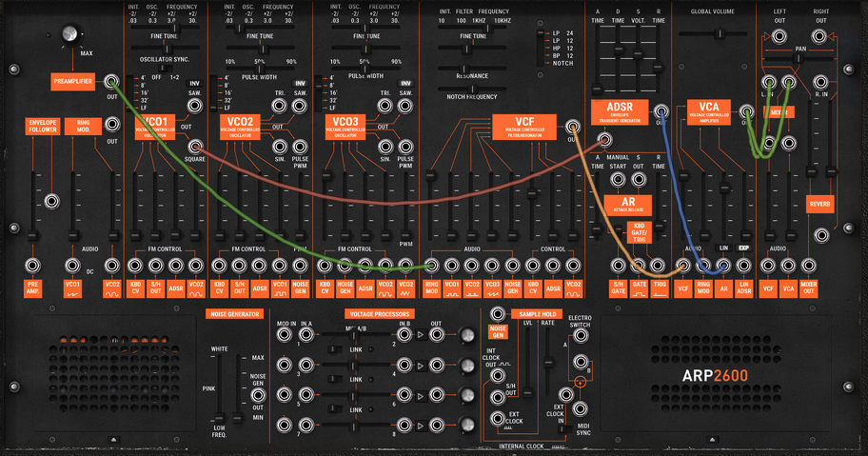Adjust the VCO2 Pulse Width slider
The width and height of the screenshot is (868, 456).
pyautogui.click(x=260, y=69)
